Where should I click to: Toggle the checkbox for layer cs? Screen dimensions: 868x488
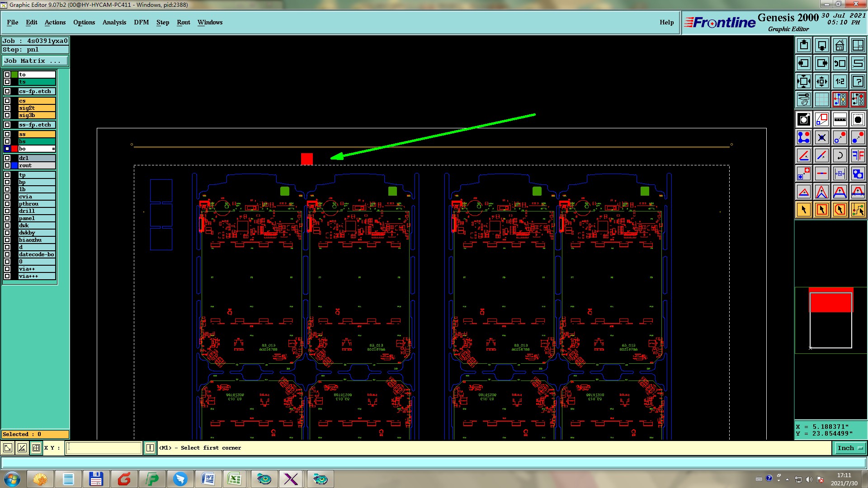coord(7,101)
